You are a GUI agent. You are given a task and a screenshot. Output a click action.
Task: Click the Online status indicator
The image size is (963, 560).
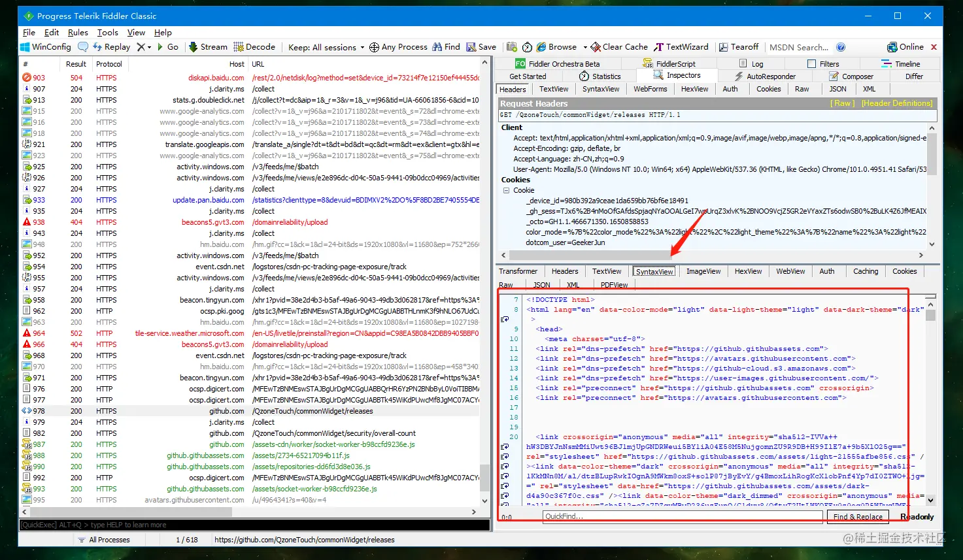[905, 47]
